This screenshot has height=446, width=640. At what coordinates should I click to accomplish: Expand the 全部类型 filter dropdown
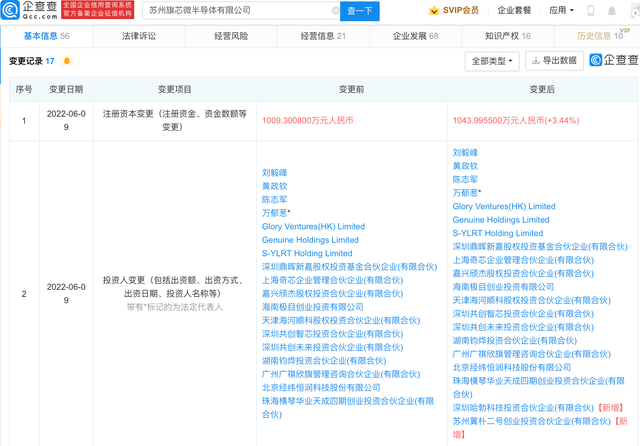pyautogui.click(x=492, y=61)
